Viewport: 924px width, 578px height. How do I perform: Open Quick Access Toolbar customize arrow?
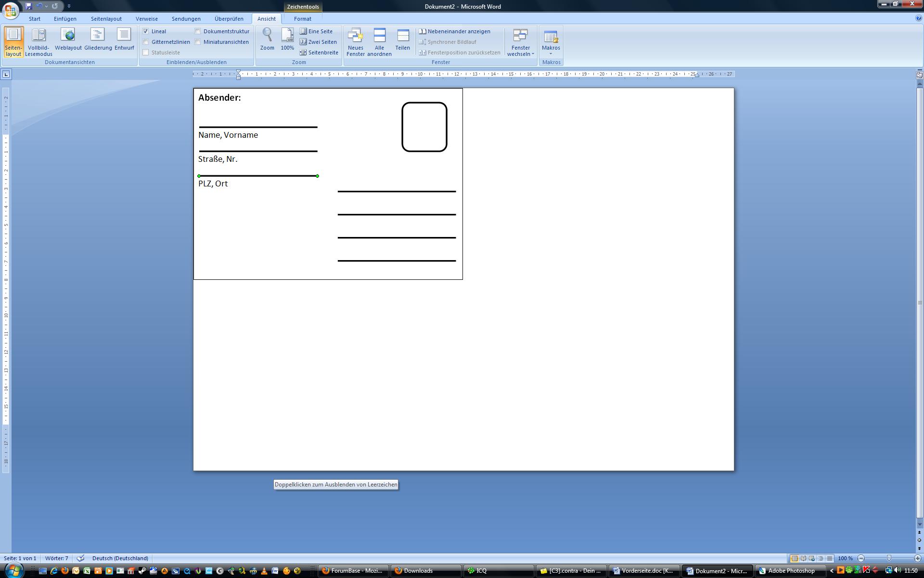tap(69, 6)
